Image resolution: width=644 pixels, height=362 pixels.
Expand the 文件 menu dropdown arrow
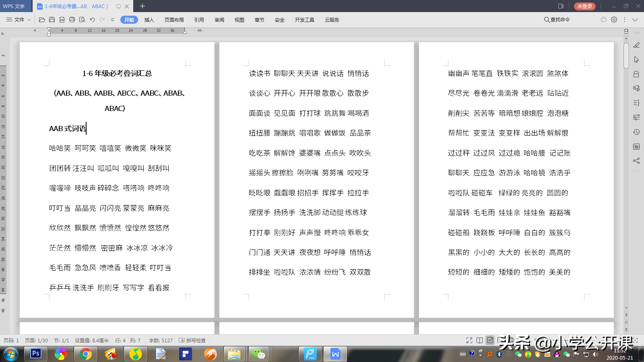click(x=29, y=20)
